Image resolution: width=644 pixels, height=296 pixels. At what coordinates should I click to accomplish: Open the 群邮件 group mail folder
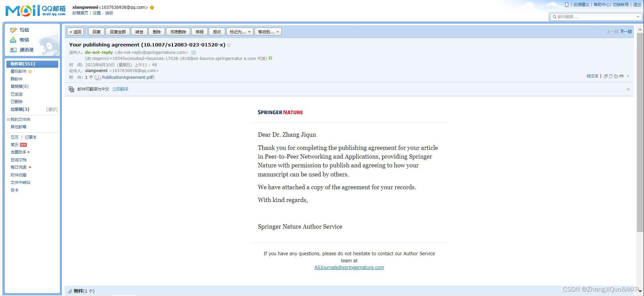pyautogui.click(x=16, y=79)
